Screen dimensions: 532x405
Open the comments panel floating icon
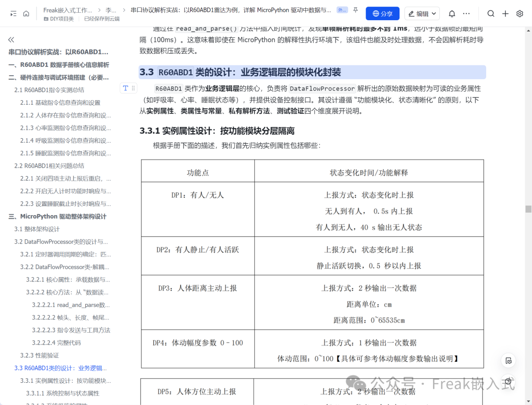click(508, 361)
